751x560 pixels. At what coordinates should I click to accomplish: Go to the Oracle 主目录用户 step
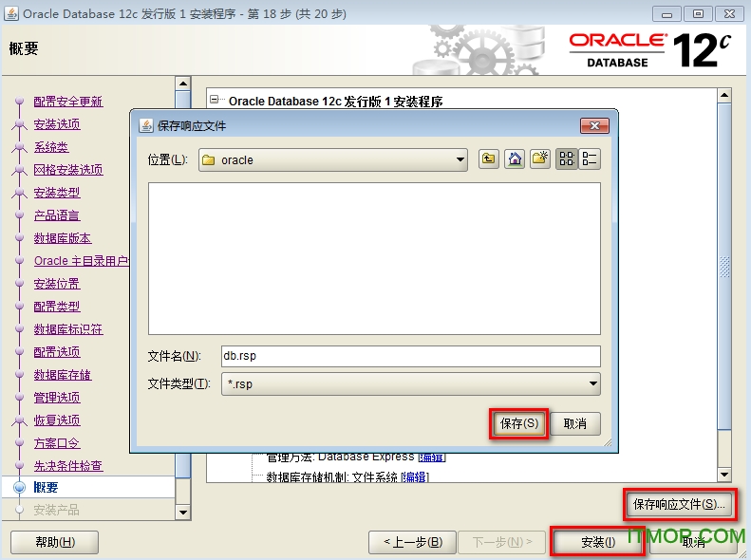[x=82, y=261]
